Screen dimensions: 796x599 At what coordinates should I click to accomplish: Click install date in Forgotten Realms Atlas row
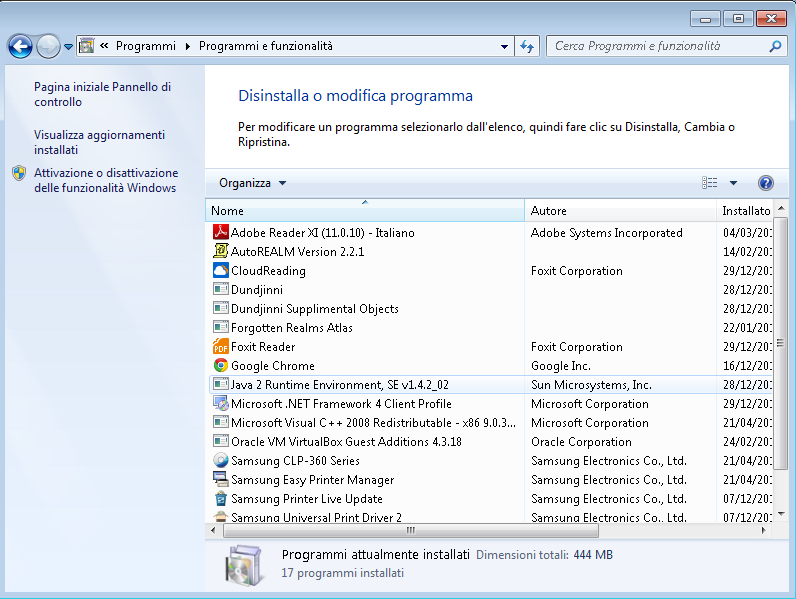(747, 327)
